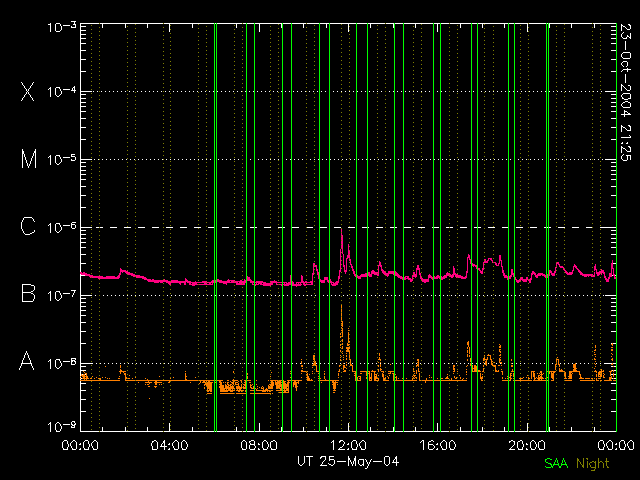Click the orange curve's tallest peak near 12:00
Viewport: 640px width, 480px height.
[x=342, y=305]
